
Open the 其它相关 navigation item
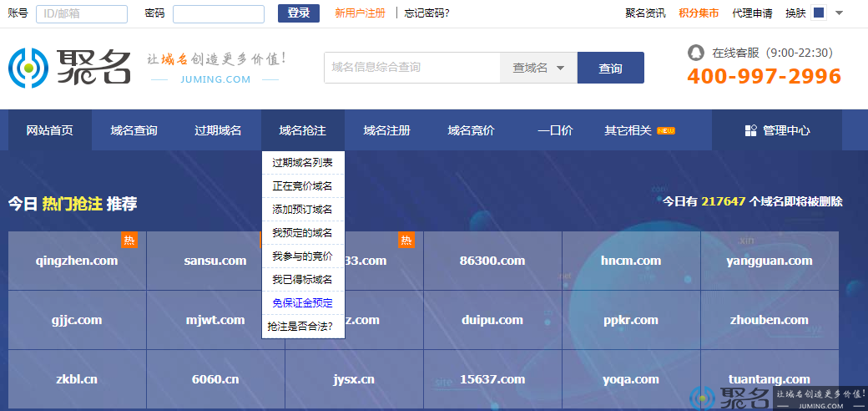[628, 130]
